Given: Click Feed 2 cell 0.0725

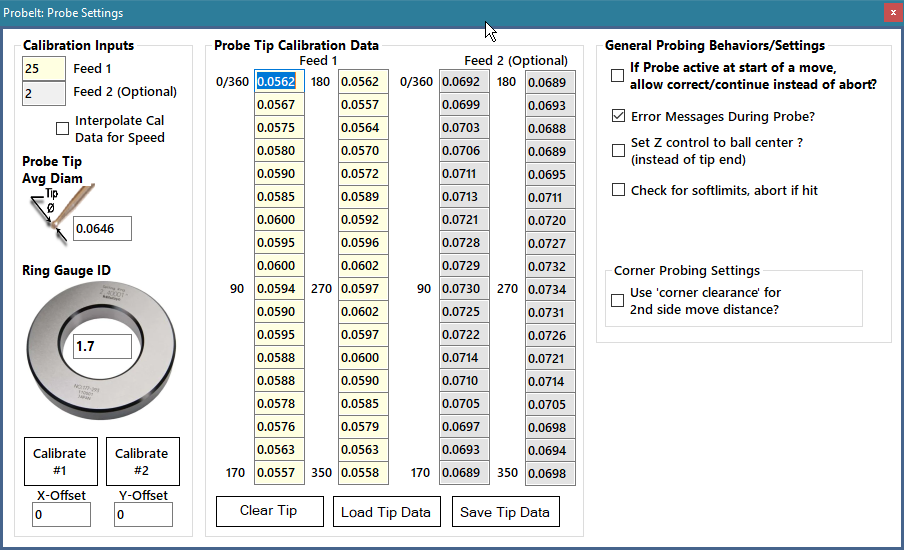Looking at the screenshot, I should tap(465, 311).
